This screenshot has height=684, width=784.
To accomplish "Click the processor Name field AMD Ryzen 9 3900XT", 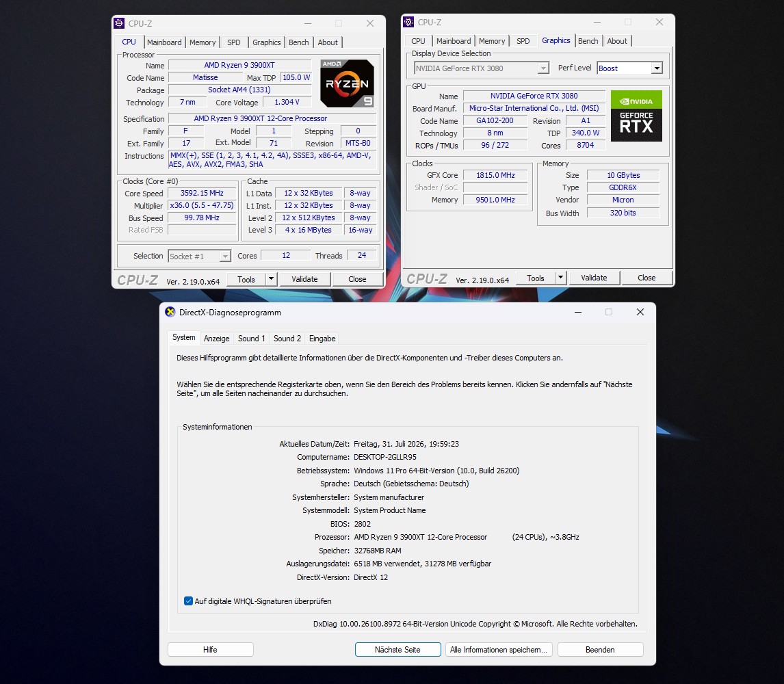I will tap(239, 65).
